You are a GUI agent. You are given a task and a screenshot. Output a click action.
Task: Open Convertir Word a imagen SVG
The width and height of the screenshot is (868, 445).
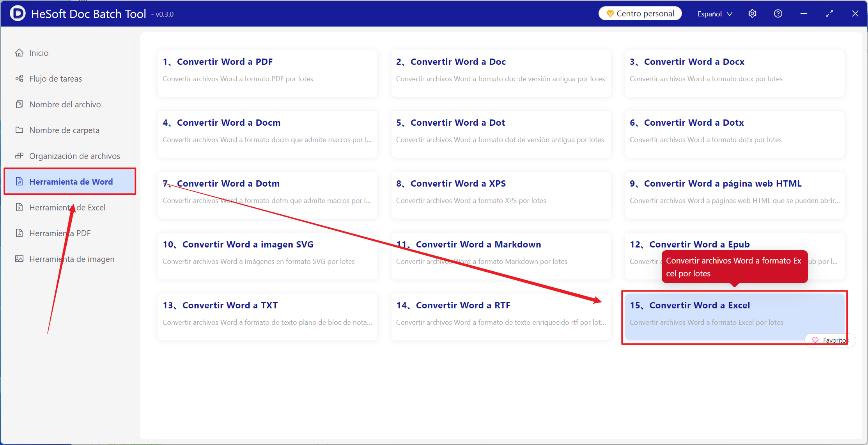[x=267, y=256]
